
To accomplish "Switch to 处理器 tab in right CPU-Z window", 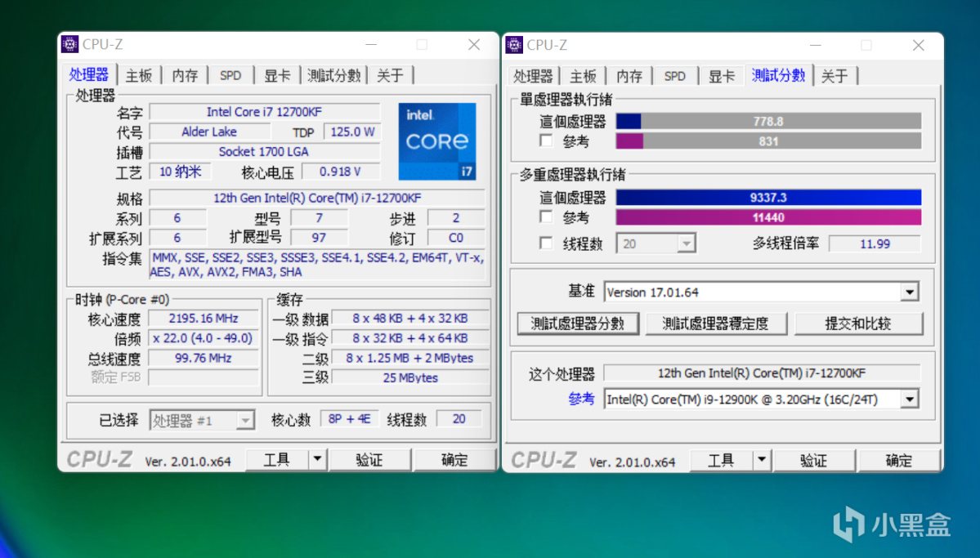I will click(532, 76).
